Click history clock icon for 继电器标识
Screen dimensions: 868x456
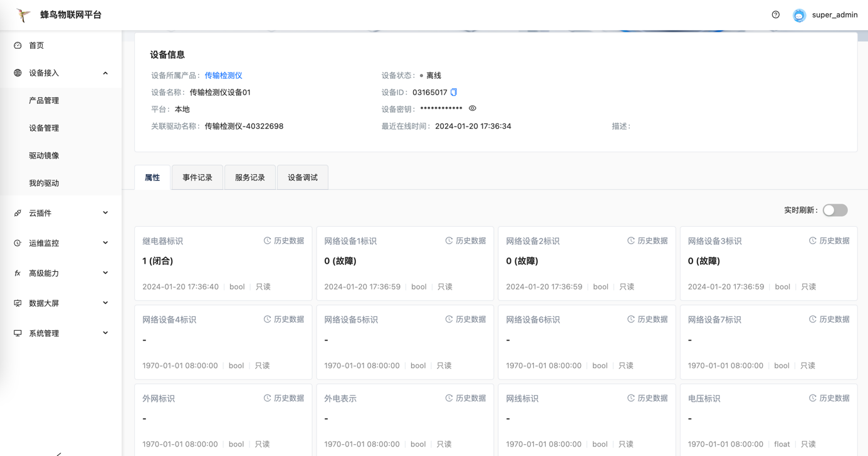point(267,241)
